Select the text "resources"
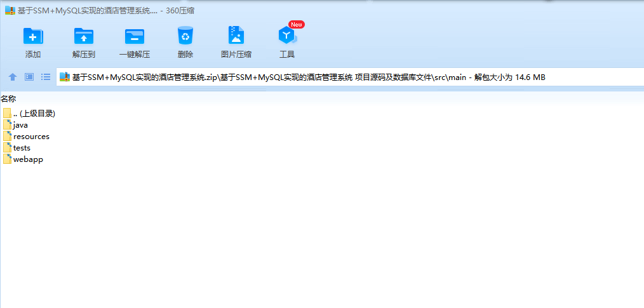Viewport: 644px width, 308px height. [31, 137]
